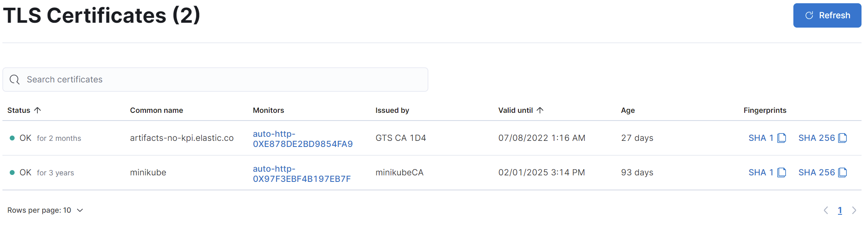Copy SHA 256 fingerprint for minikube certificate
868x233 pixels.
click(x=842, y=173)
